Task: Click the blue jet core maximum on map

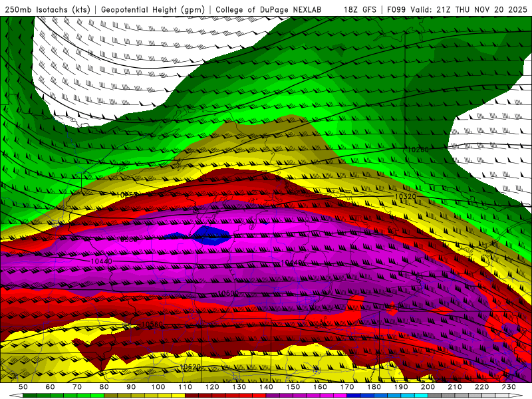Action: [211, 236]
